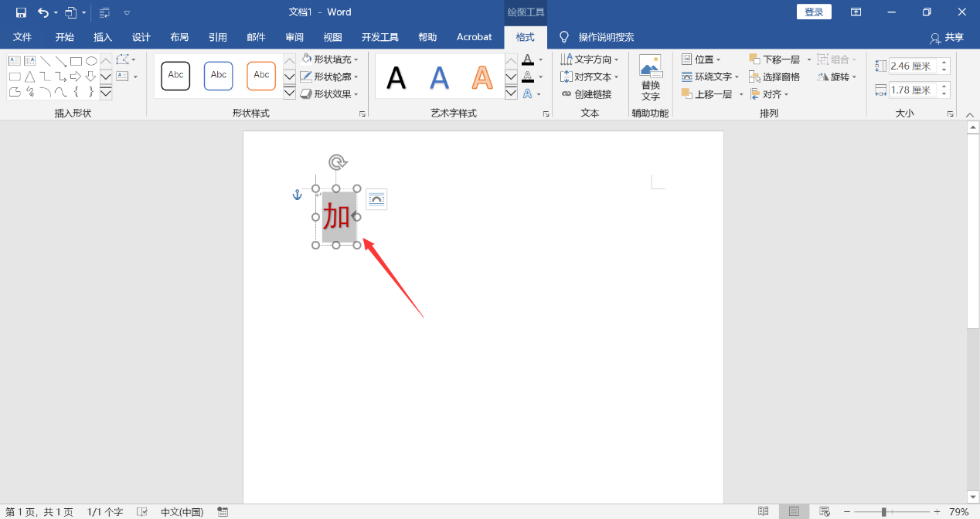Image resolution: width=980 pixels, height=519 pixels.
Task: Click the text outline A icon
Action: (528, 76)
